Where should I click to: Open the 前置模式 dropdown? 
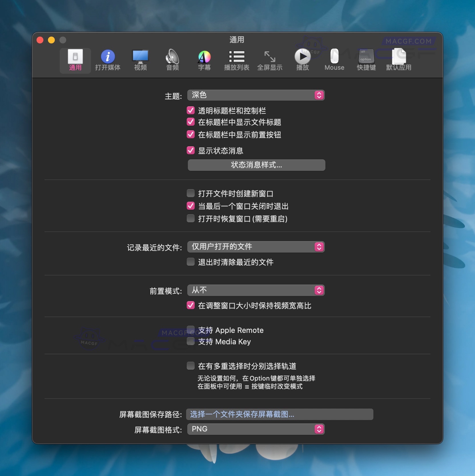(255, 290)
